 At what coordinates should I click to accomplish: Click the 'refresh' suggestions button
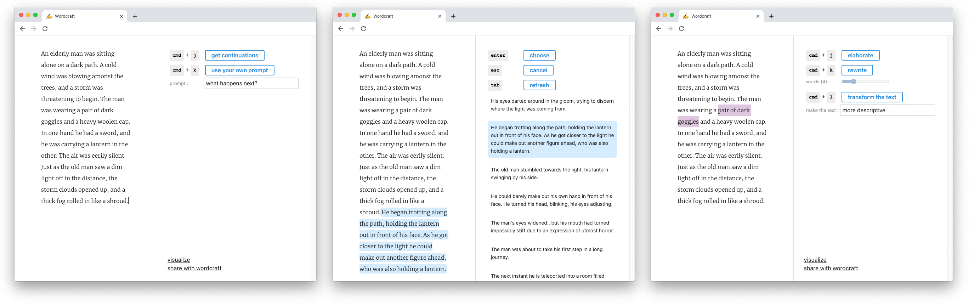click(539, 85)
